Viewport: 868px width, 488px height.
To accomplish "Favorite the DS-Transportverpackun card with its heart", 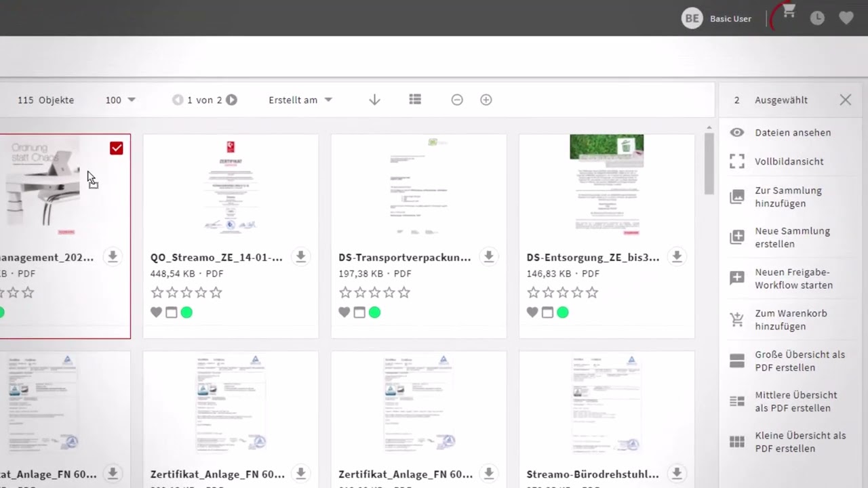I will click(344, 312).
